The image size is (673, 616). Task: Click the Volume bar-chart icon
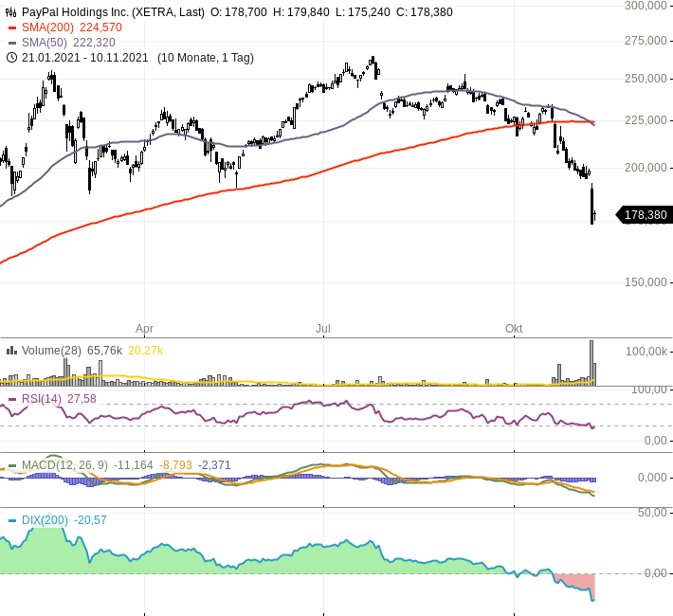click(11, 351)
